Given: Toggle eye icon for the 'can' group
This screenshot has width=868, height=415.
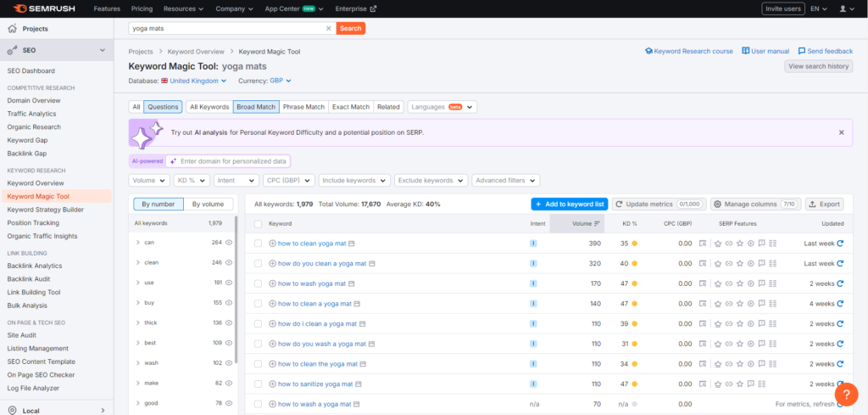Looking at the screenshot, I should 229,243.
